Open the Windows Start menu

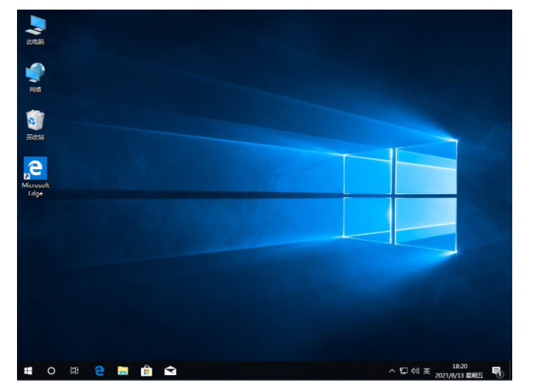[x=28, y=371]
